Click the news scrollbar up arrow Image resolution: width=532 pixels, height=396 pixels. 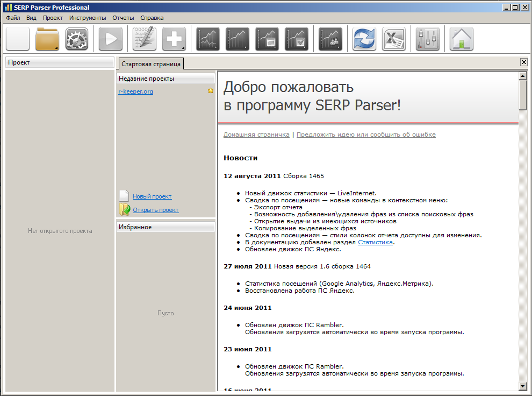(522, 76)
